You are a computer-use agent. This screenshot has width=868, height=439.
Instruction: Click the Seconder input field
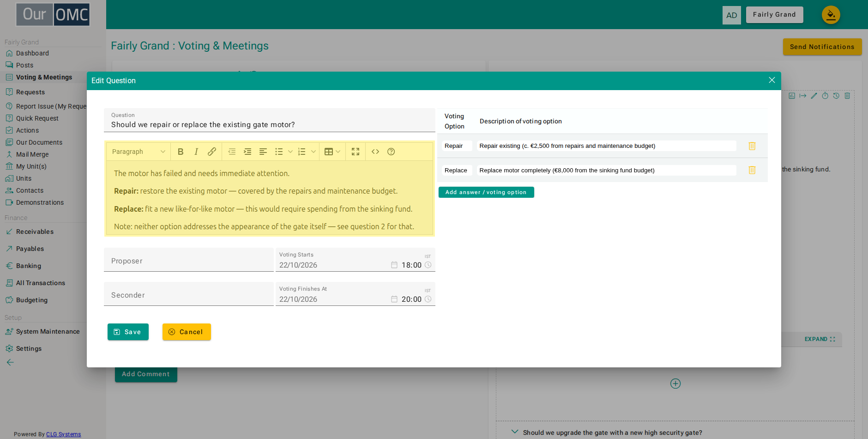(189, 294)
